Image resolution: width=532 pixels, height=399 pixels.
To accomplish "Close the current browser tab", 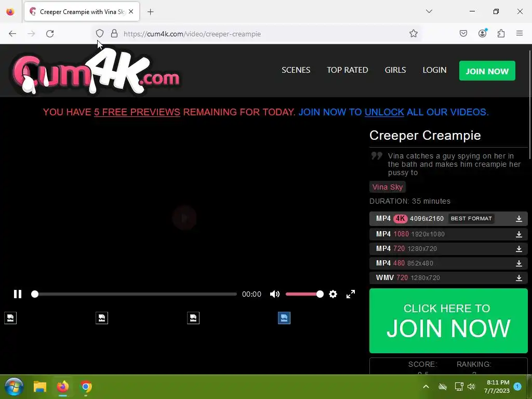I will pos(131,11).
